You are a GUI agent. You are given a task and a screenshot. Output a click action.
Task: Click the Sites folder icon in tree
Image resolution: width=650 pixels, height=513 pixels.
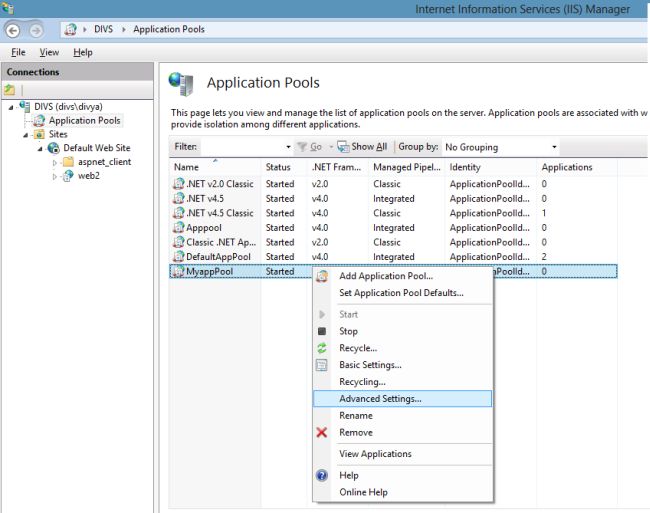39,134
